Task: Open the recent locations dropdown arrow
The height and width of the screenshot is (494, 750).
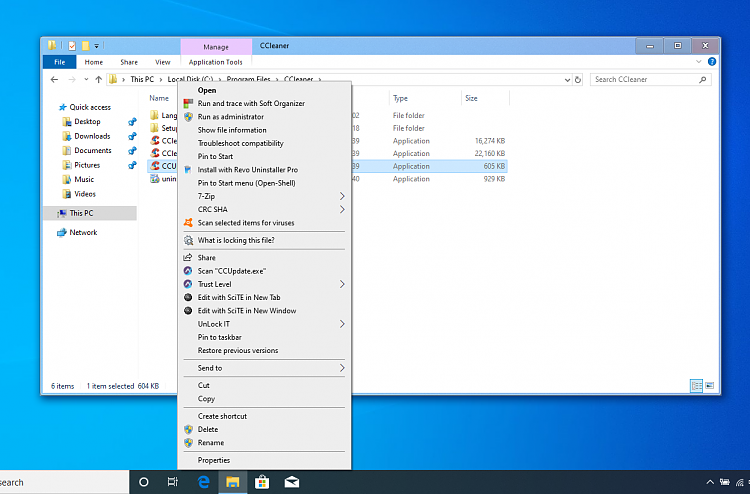Action: tap(86, 80)
